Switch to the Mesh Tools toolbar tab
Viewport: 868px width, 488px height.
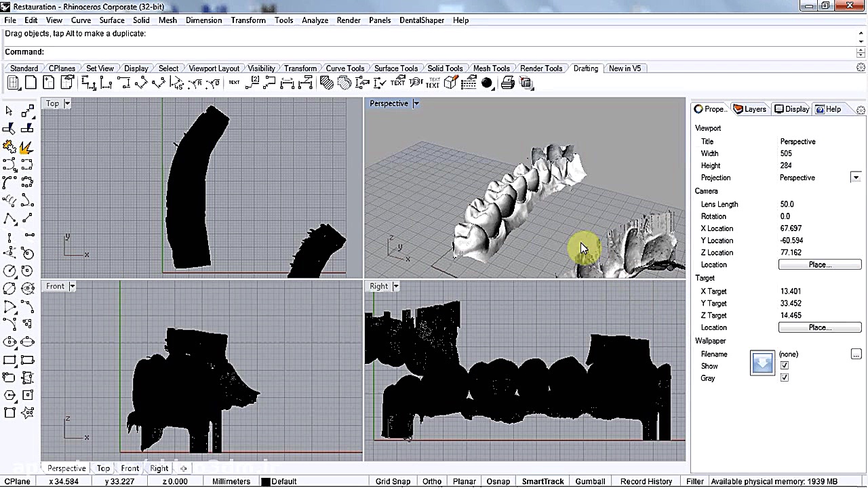coord(491,68)
